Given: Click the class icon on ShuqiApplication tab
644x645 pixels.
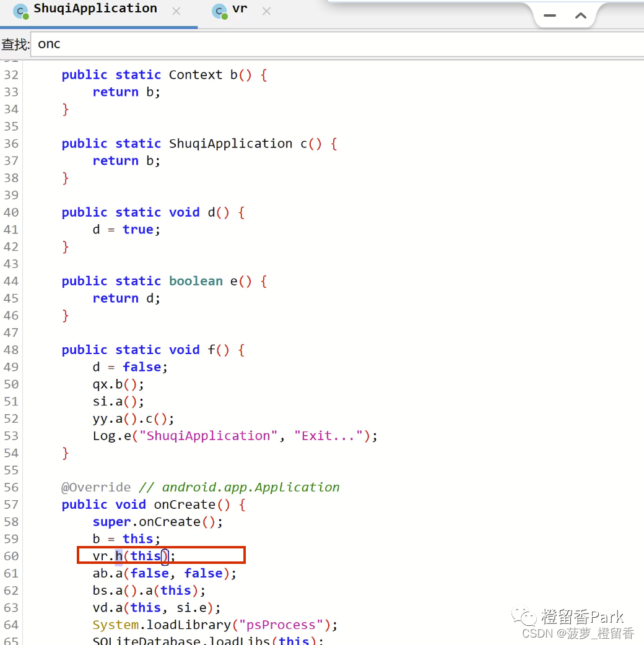Looking at the screenshot, I should point(19,11).
